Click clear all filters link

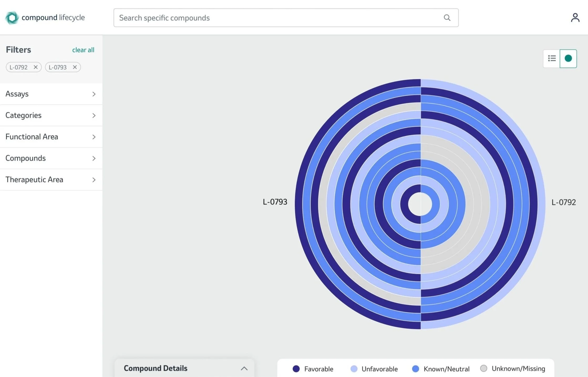[83, 50]
